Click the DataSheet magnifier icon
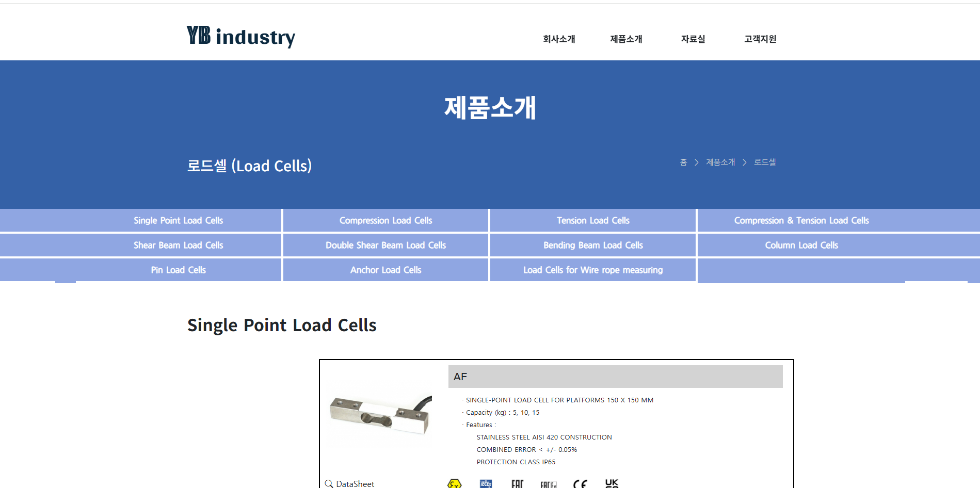 (329, 483)
